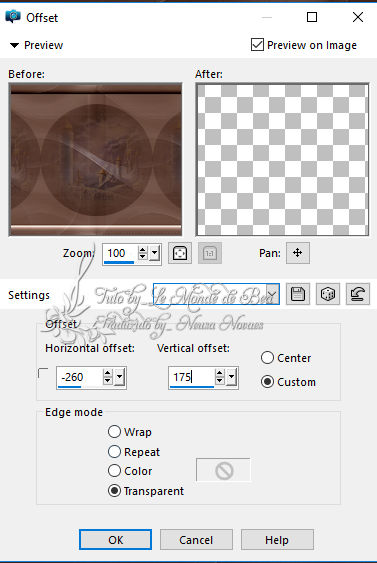Collapse the Preview section triangle

click(x=14, y=45)
